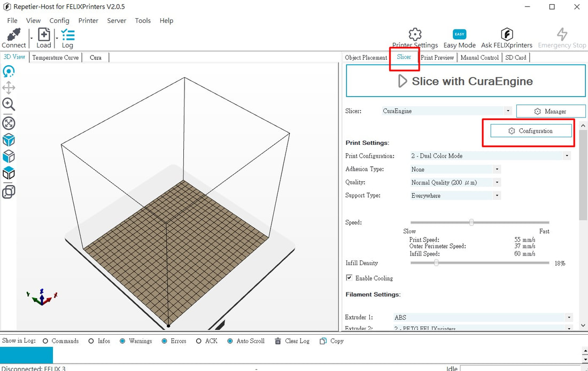Open the Printer menu
Image resolution: width=588 pixels, height=371 pixels.
point(88,20)
